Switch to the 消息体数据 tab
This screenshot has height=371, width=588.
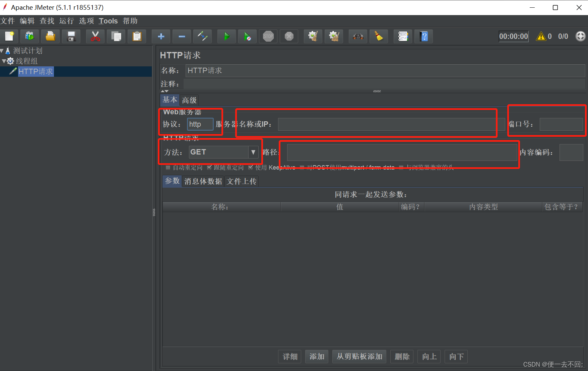point(203,181)
